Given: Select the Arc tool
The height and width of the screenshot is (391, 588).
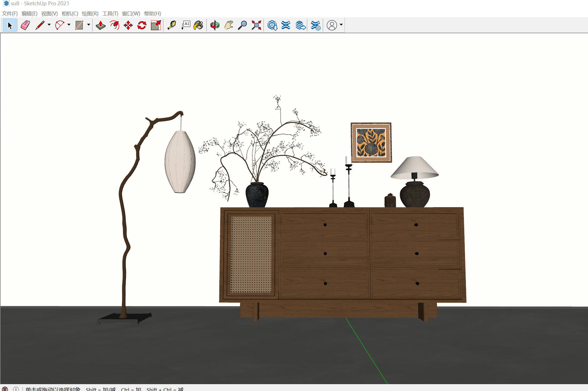Looking at the screenshot, I should click(x=60, y=25).
